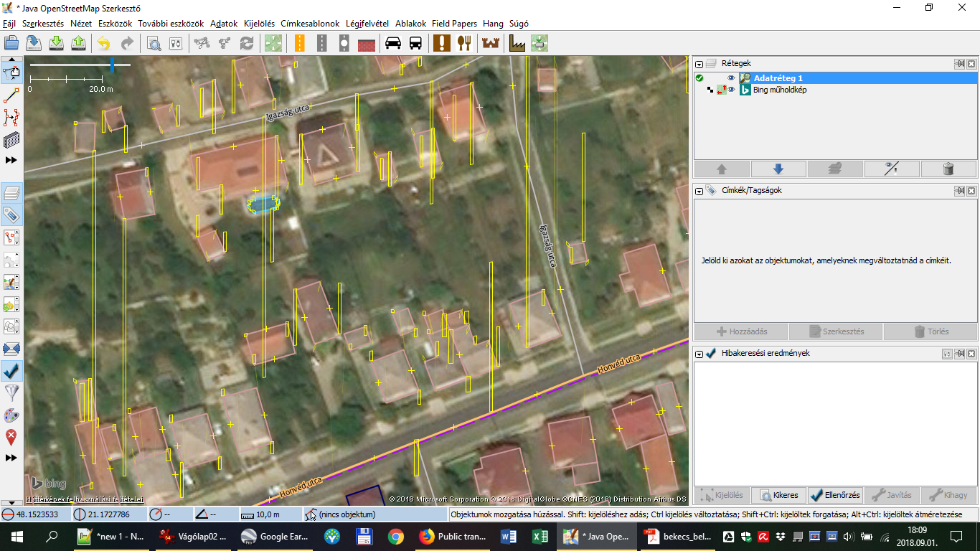The image size is (980, 551).
Task: Click the grey dot road preset icon
Action: click(x=344, y=43)
